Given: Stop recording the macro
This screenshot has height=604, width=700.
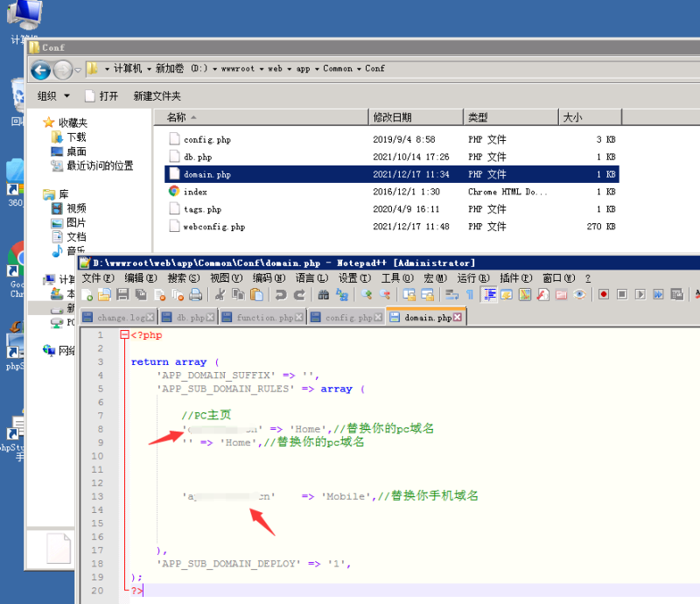Looking at the screenshot, I should click(x=622, y=295).
